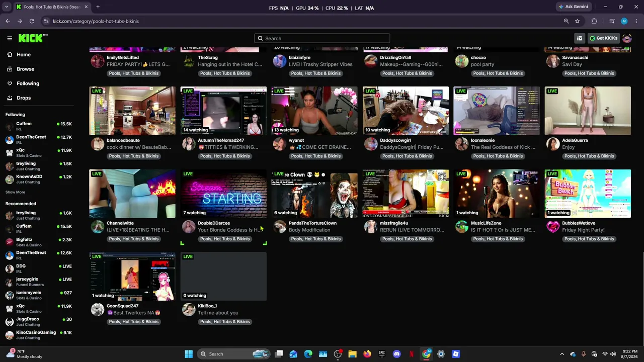This screenshot has height=362, width=644.
Task: Go back with Chrome's back arrow
Action: pos(8,21)
